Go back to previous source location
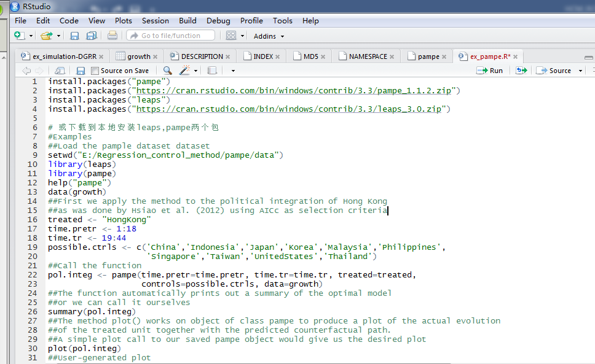The height and width of the screenshot is (364, 595). (26, 71)
